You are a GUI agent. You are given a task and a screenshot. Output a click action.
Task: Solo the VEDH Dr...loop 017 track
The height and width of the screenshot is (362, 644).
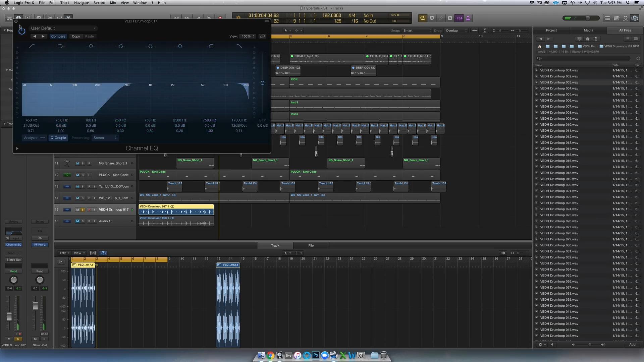(x=83, y=209)
